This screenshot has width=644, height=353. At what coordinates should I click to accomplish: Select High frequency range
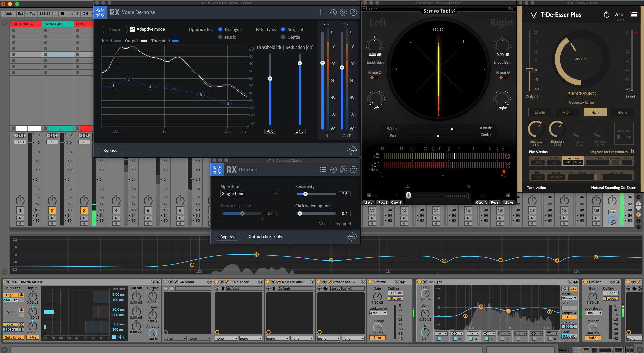[x=595, y=112]
